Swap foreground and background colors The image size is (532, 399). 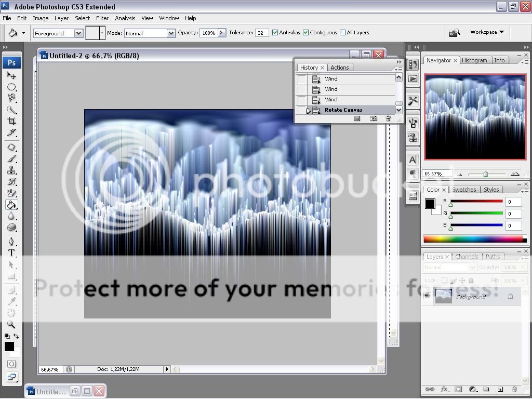coord(16,336)
